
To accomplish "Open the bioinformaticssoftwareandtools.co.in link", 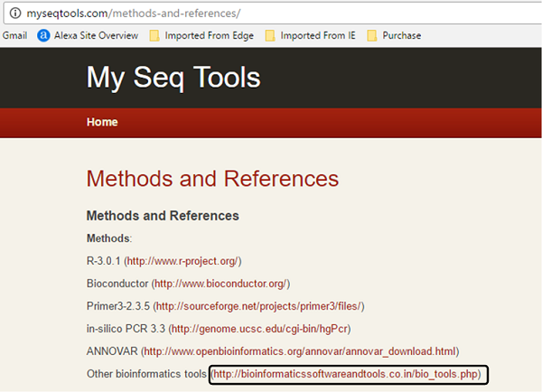I will (346, 374).
